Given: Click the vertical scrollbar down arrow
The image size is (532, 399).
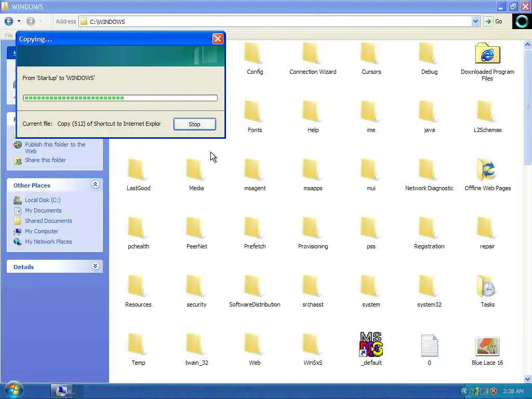Looking at the screenshot, I should 528,379.
